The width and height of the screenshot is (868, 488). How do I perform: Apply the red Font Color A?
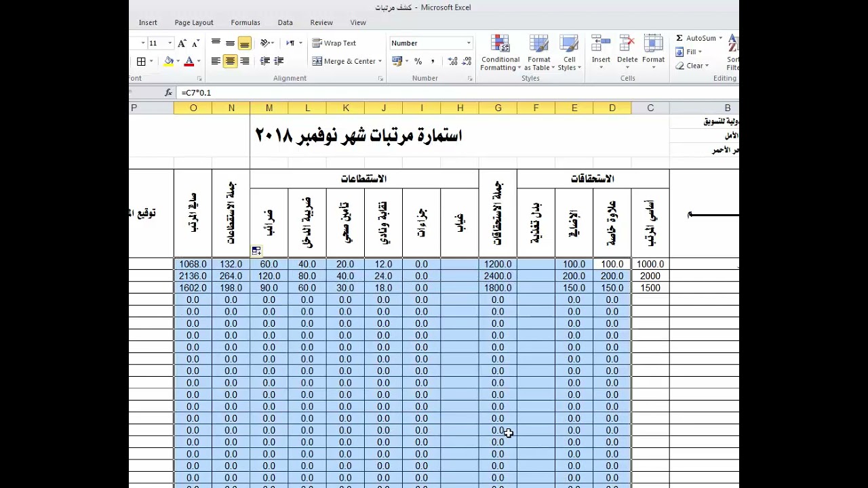click(x=189, y=61)
